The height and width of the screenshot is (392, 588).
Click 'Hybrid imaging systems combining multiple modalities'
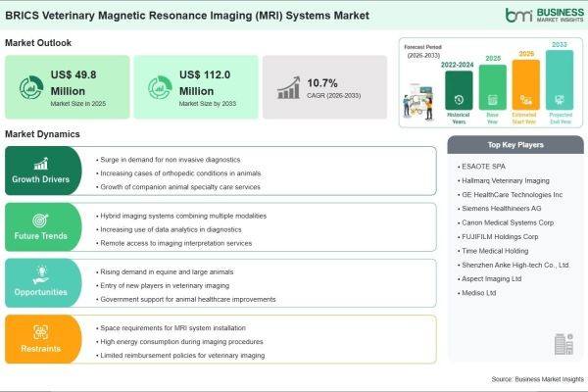181,216
